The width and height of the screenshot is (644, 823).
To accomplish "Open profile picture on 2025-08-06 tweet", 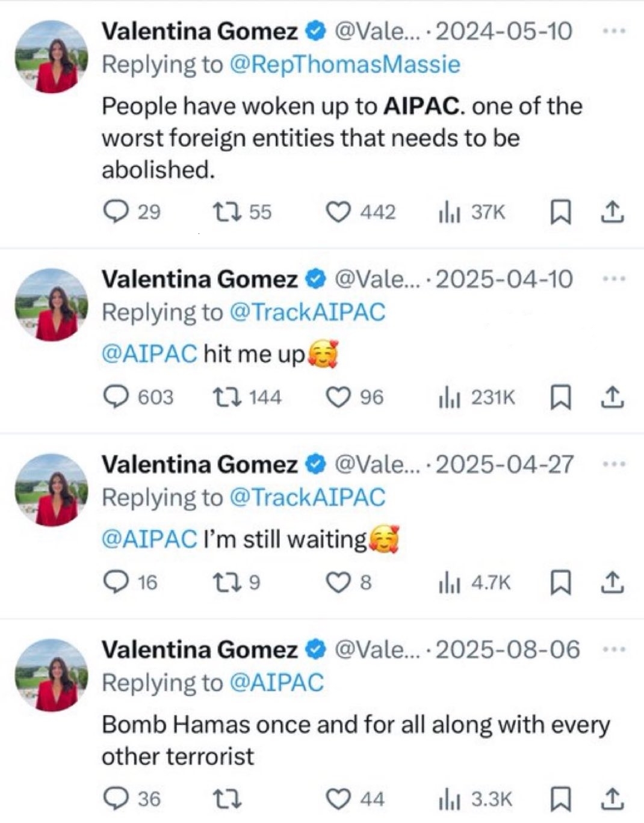I will click(x=52, y=675).
